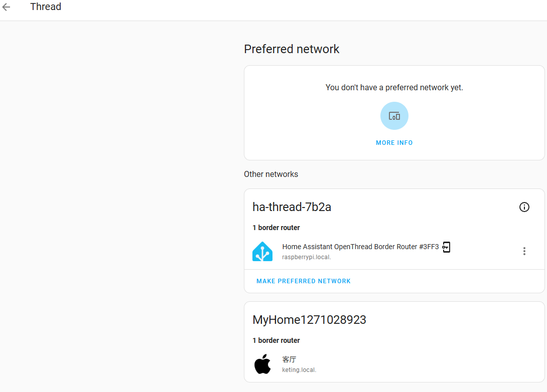The image size is (547, 392).
Task: Navigate back using the arrow icon
Action: coord(8,7)
